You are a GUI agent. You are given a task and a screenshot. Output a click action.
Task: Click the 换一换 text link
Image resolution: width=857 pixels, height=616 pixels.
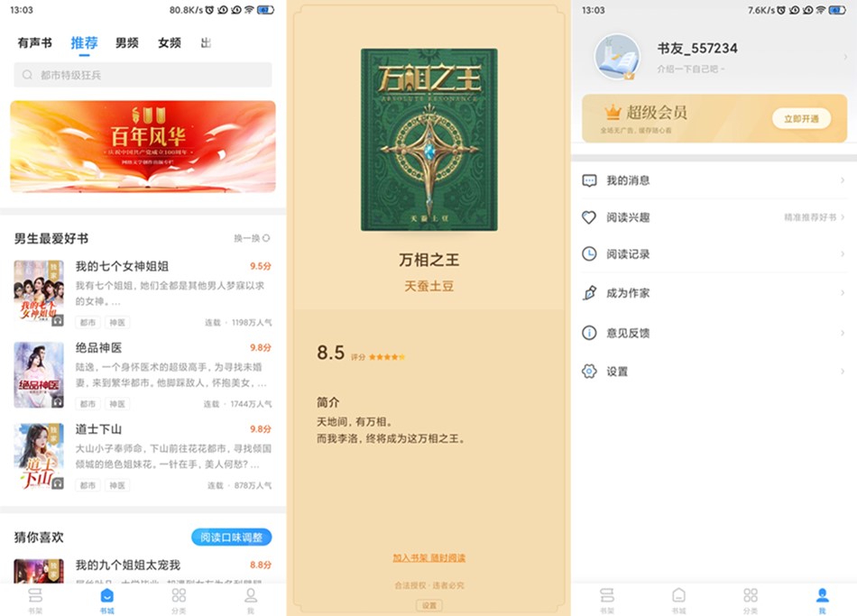point(246,238)
